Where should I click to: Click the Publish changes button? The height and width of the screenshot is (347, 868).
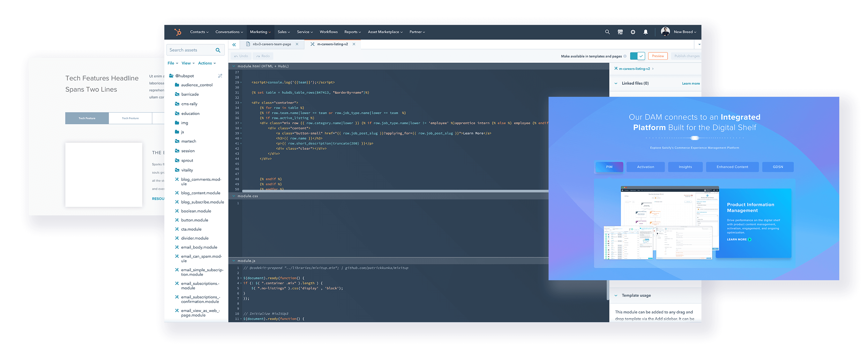pos(687,56)
